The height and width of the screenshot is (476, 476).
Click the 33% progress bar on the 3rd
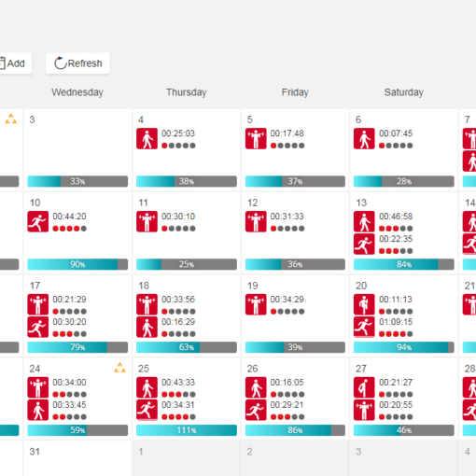77,181
